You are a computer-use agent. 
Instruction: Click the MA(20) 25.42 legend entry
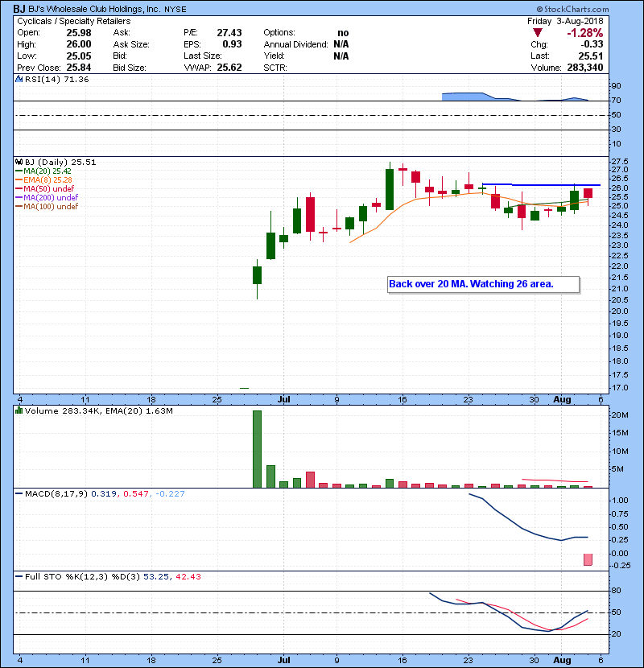(43, 171)
